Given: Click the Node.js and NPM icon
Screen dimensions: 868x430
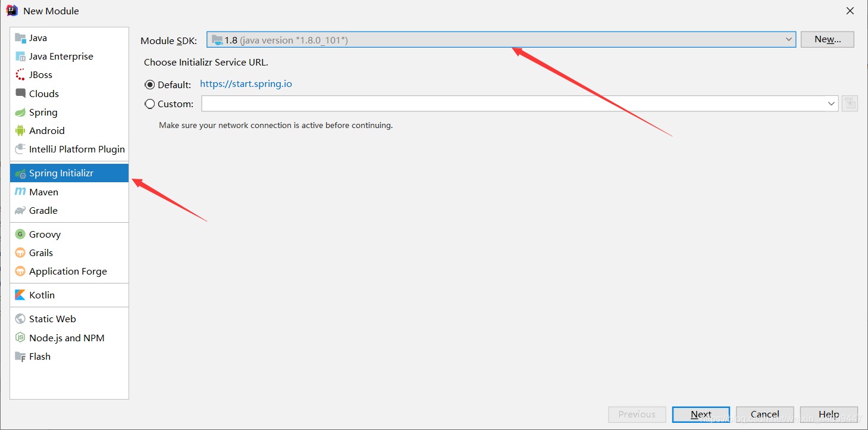Looking at the screenshot, I should point(20,338).
